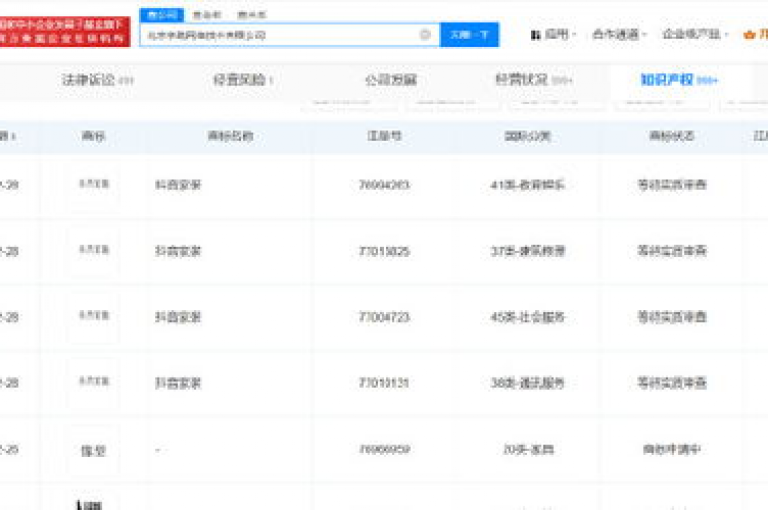
Task: Click registration number 77004723
Action: pos(384,317)
